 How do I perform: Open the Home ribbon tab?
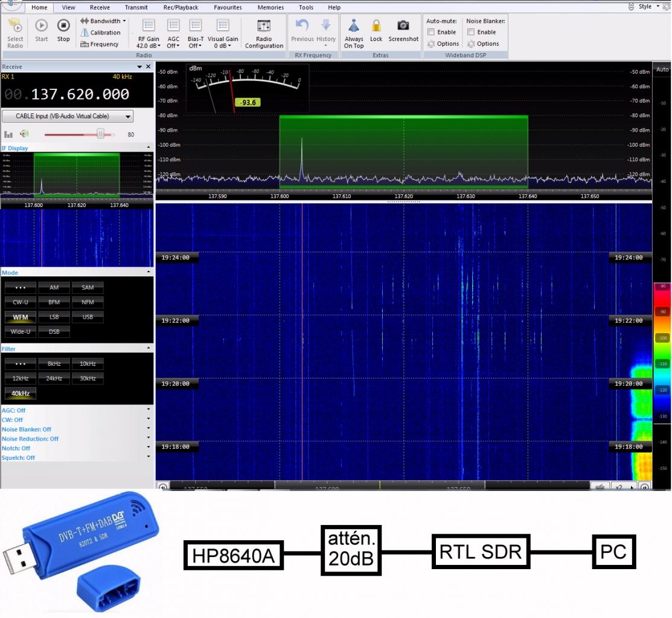pos(39,7)
